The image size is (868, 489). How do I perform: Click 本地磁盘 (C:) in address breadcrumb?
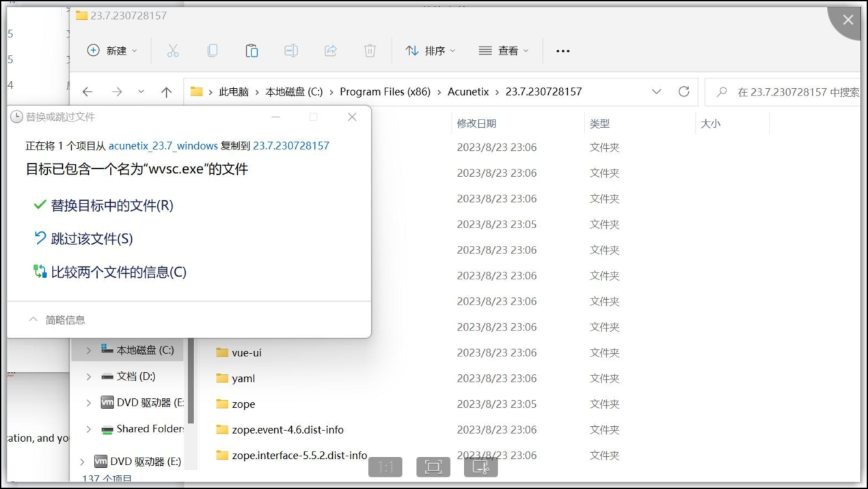tap(294, 92)
